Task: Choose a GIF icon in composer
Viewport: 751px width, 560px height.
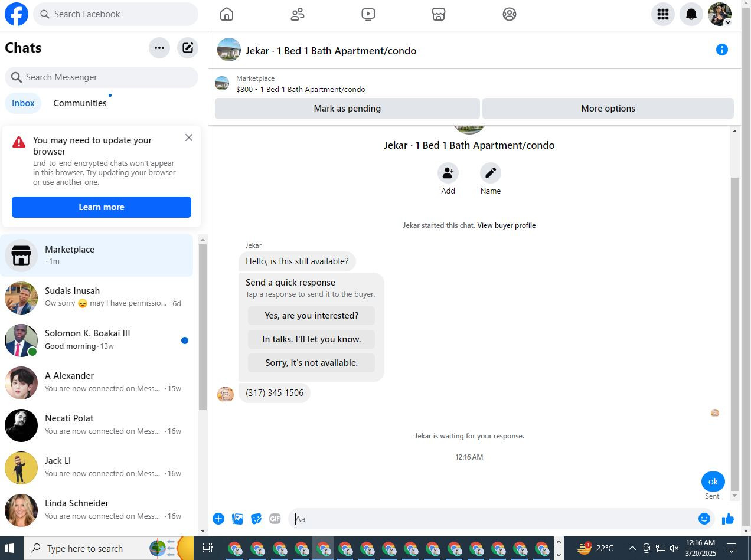Action: (275, 519)
